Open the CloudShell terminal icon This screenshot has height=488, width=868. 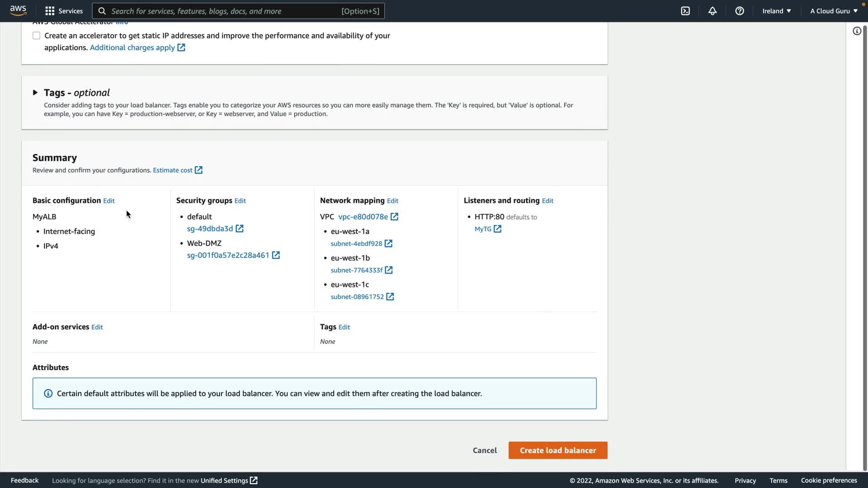click(685, 11)
